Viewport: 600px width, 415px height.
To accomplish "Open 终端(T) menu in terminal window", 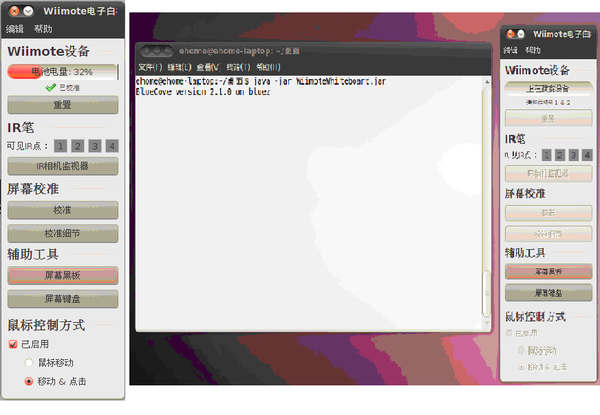I will pyautogui.click(x=238, y=67).
